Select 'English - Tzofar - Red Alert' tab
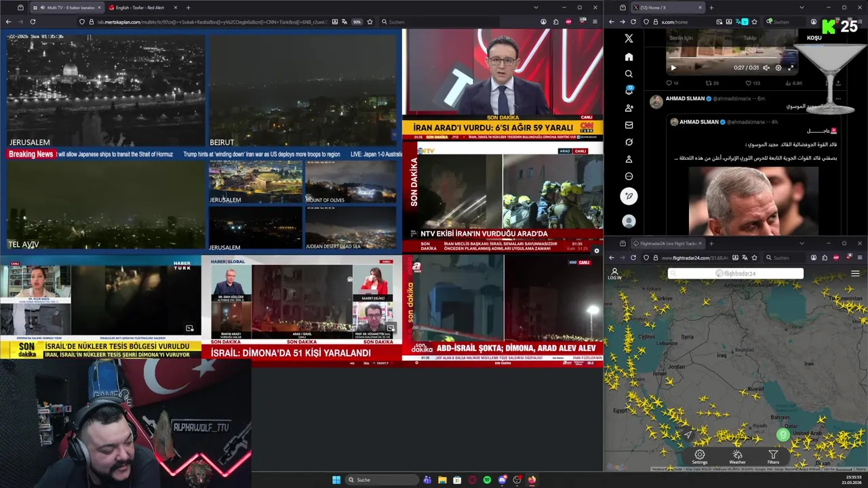The height and width of the screenshot is (488, 868). coord(142,7)
